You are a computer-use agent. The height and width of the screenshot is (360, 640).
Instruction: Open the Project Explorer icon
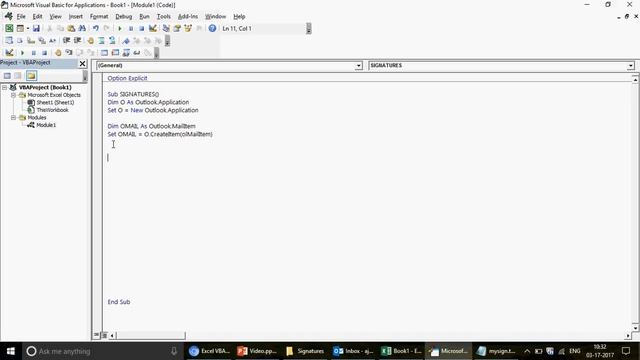click(x=166, y=28)
